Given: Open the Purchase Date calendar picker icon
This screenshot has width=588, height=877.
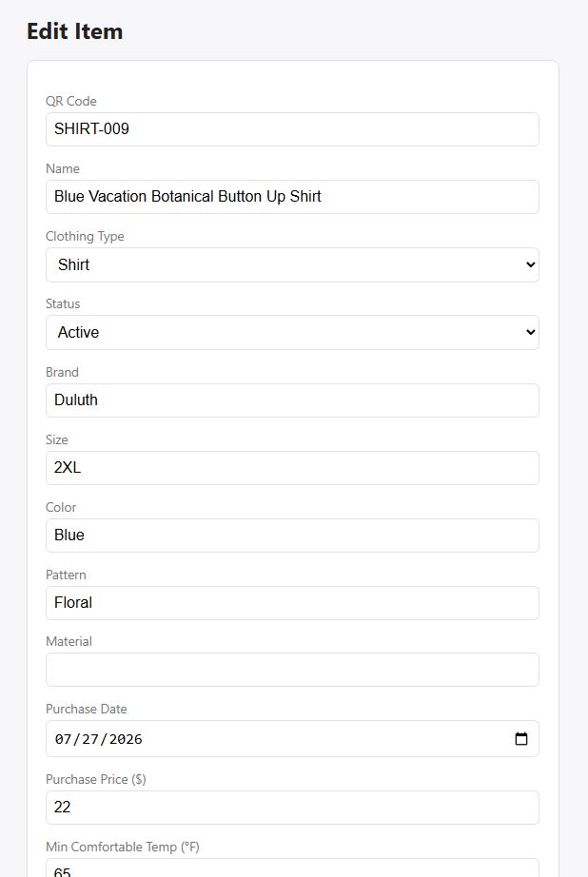Looking at the screenshot, I should (520, 739).
